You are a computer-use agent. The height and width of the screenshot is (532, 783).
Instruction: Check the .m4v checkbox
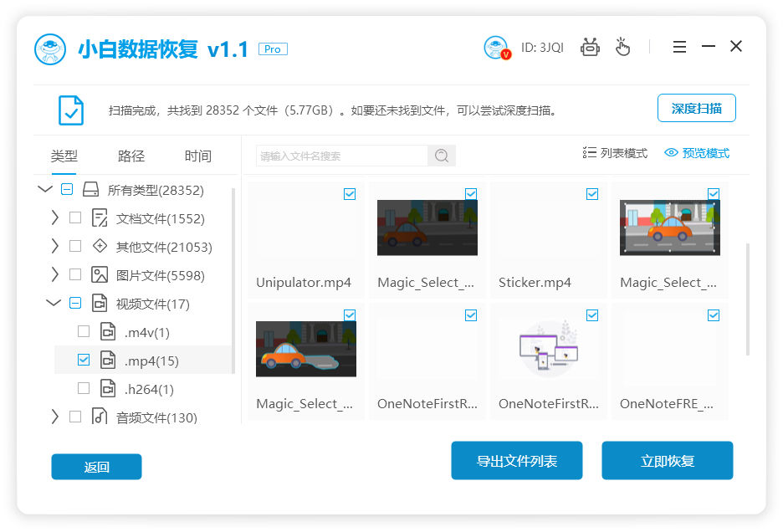click(x=84, y=332)
